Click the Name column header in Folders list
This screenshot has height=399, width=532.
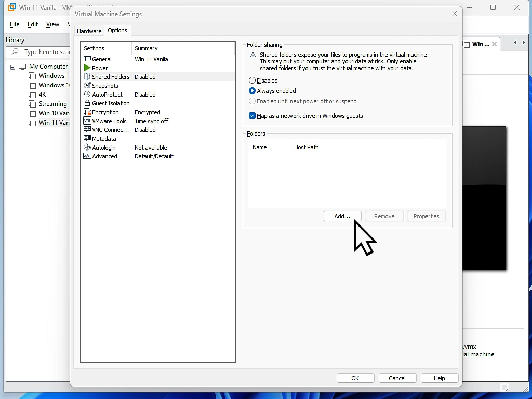tap(270, 147)
